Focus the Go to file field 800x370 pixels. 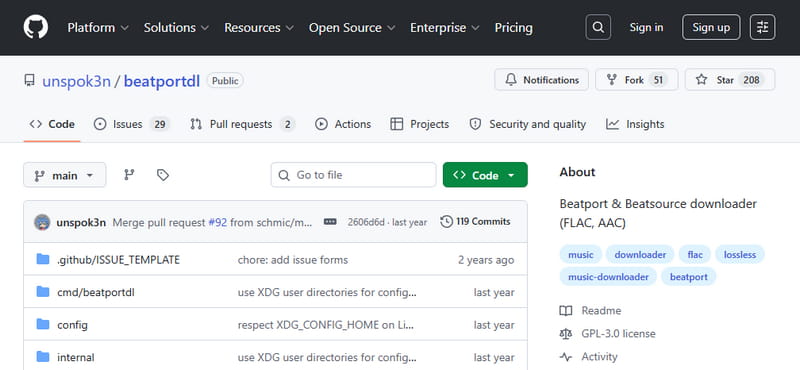[353, 175]
